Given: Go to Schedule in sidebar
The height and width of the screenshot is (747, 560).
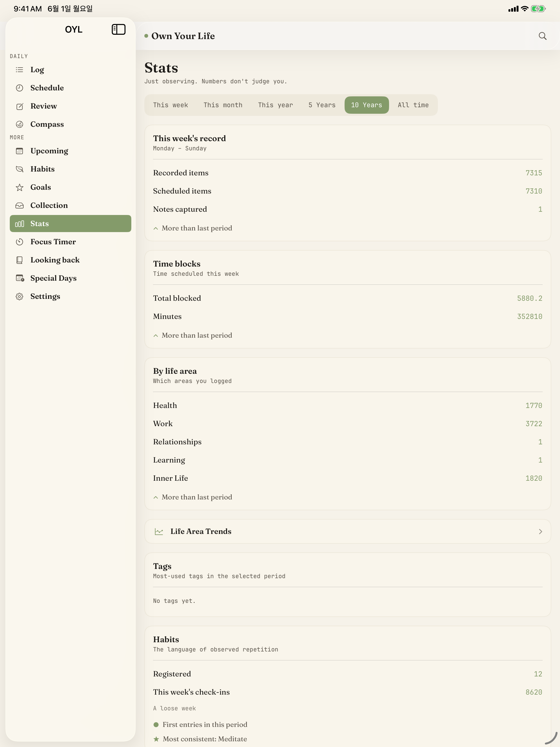Looking at the screenshot, I should point(70,88).
